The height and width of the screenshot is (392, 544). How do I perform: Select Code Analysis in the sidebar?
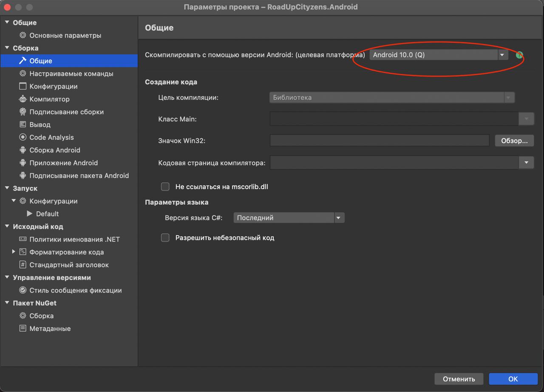tap(51, 137)
